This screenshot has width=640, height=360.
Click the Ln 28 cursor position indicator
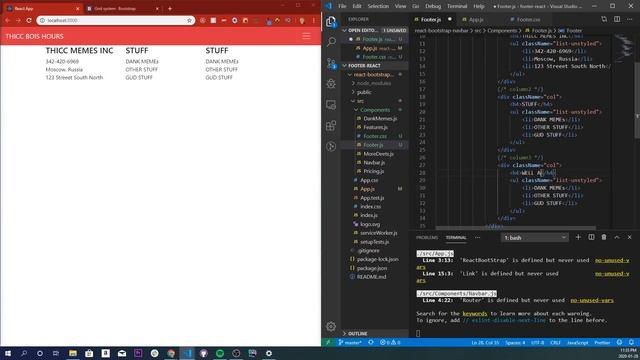click(x=485, y=342)
